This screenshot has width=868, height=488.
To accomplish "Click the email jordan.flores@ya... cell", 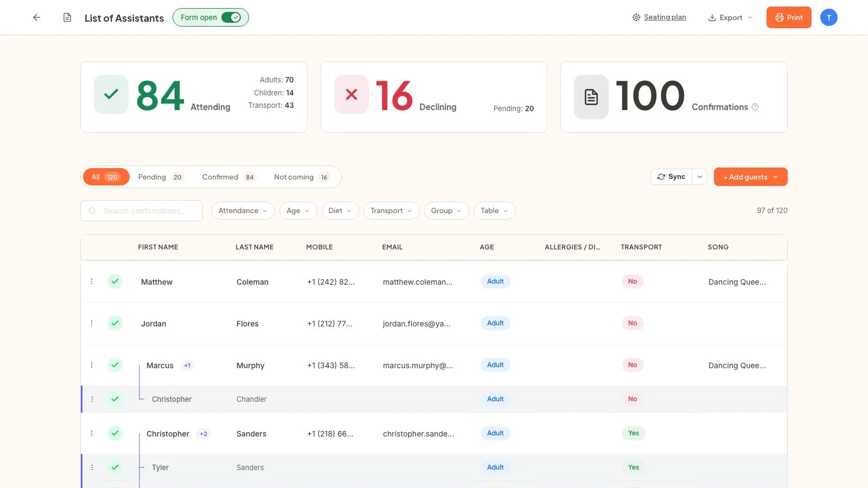I will pyautogui.click(x=417, y=324).
